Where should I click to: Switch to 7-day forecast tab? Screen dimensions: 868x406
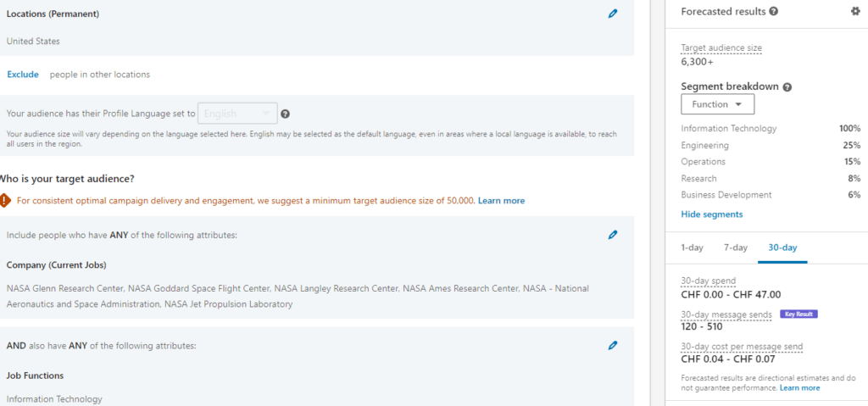pos(736,247)
